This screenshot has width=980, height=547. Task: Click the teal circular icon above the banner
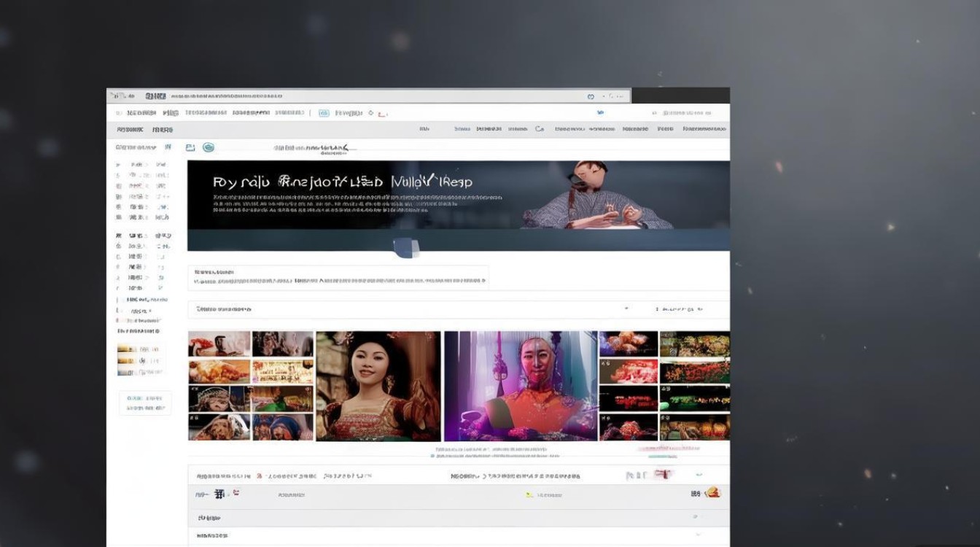(209, 147)
